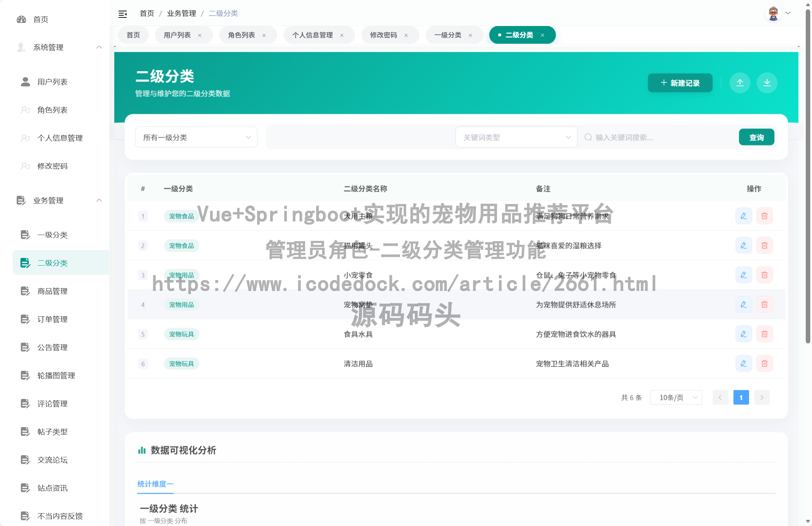Edit the 宠物窝垫 row

(744, 304)
